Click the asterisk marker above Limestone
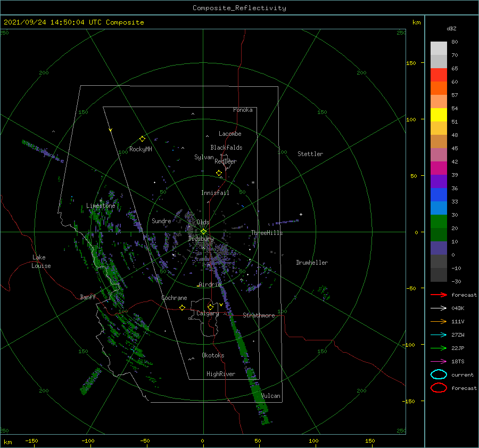Screen dimensions: 479x448 click(101, 201)
